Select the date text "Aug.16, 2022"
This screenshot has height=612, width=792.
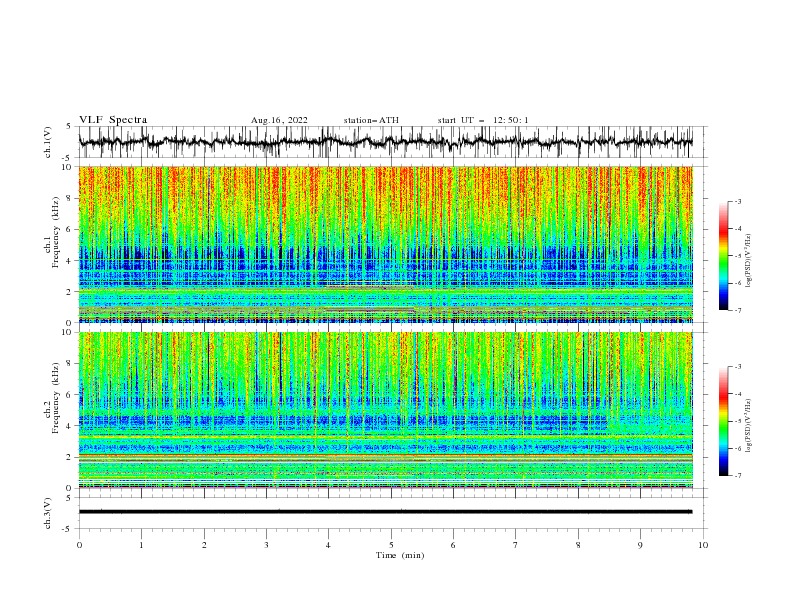coord(279,120)
